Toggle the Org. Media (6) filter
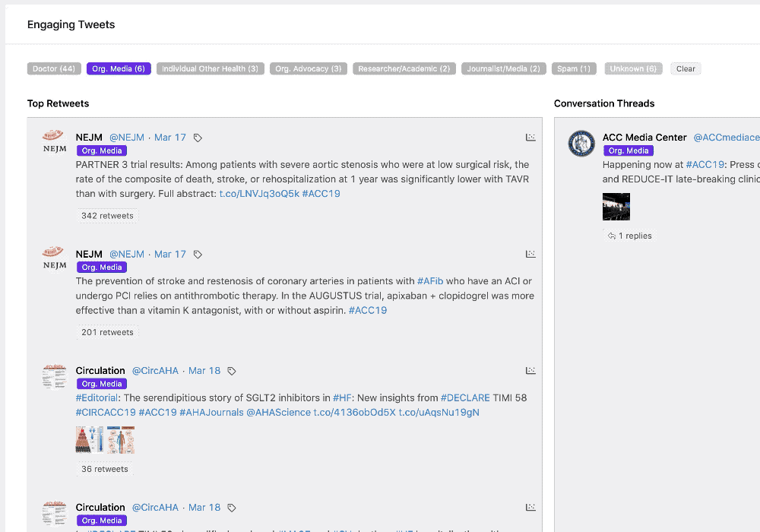The image size is (760, 532). 119,69
